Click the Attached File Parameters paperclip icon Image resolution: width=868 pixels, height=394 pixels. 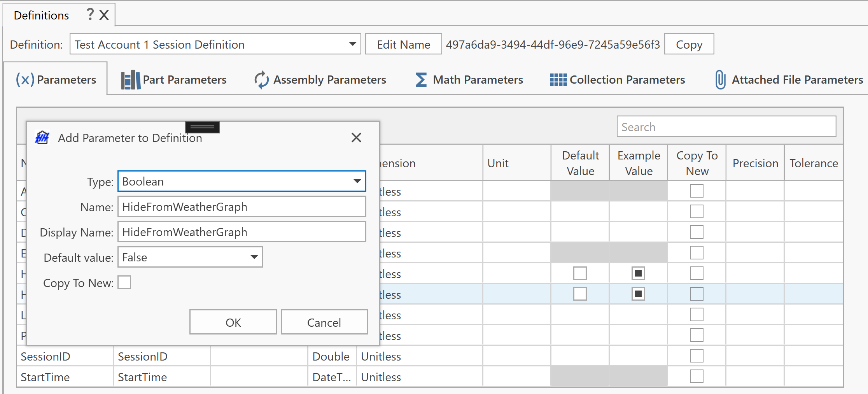click(720, 80)
